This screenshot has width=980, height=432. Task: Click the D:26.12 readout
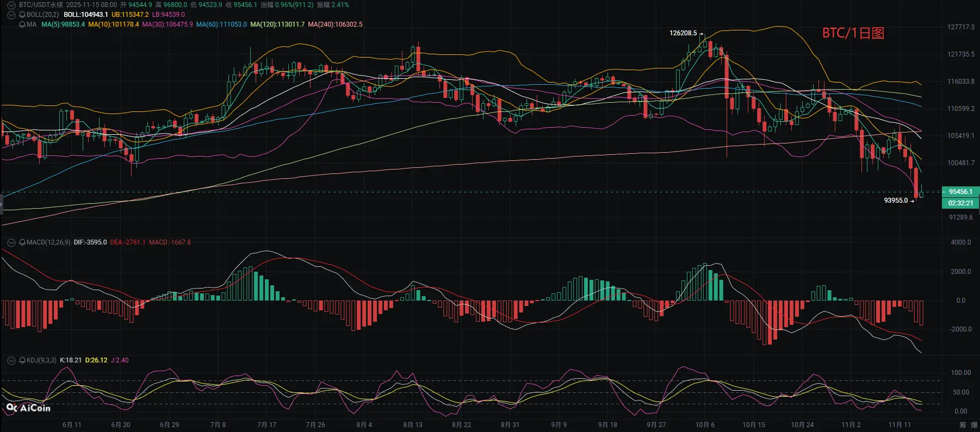tap(96, 360)
